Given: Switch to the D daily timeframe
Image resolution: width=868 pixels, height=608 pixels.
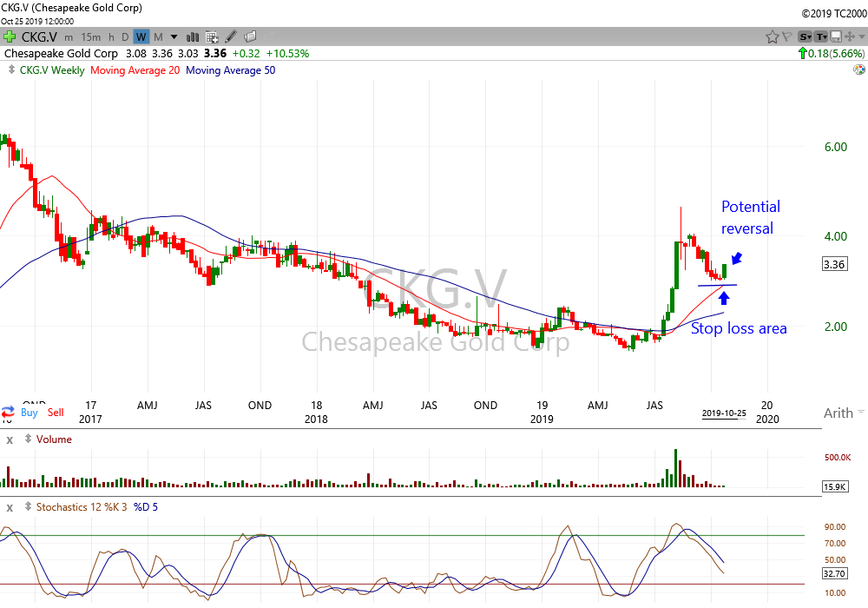Looking at the screenshot, I should (x=125, y=37).
